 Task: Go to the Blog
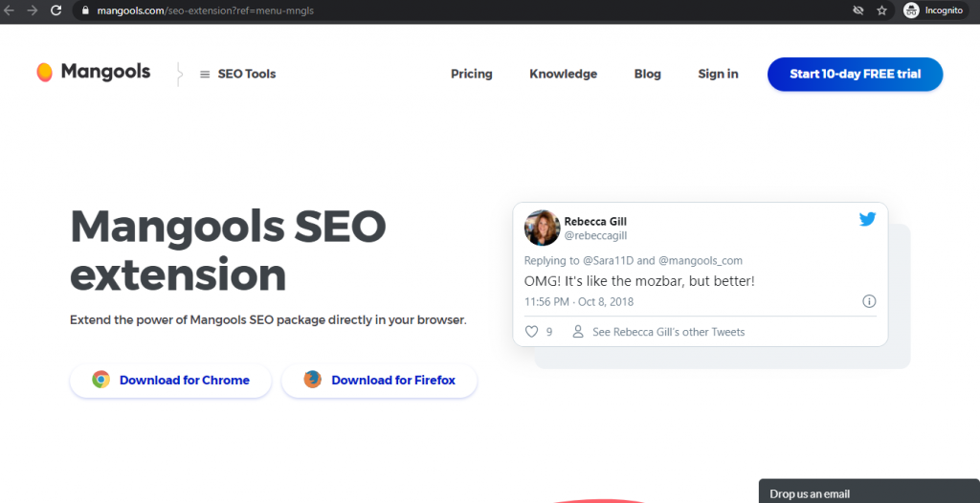[648, 74]
